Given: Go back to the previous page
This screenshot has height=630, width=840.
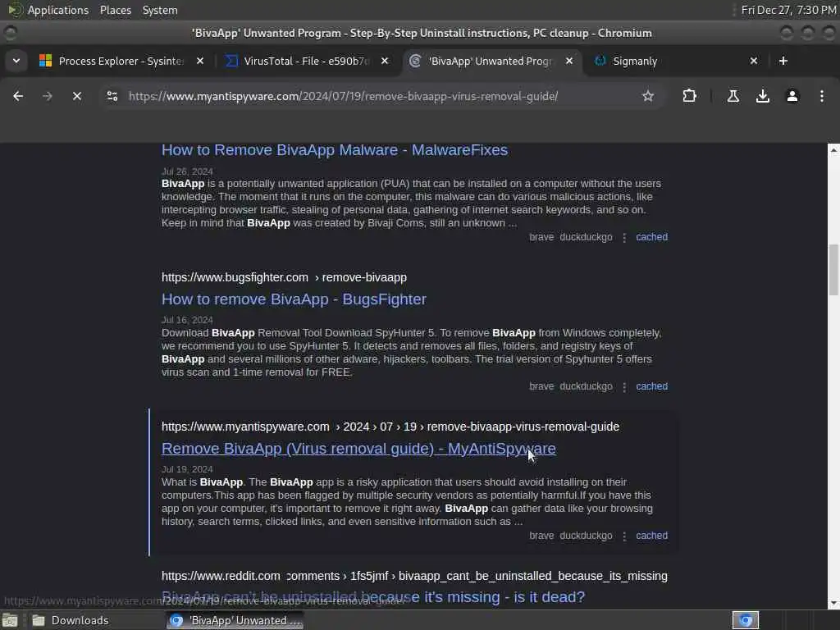Looking at the screenshot, I should pos(18,97).
